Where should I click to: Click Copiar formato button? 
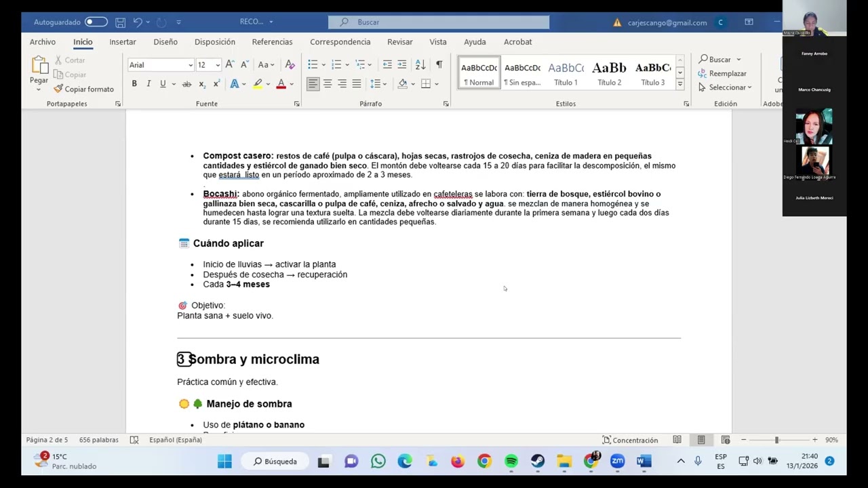pos(84,89)
